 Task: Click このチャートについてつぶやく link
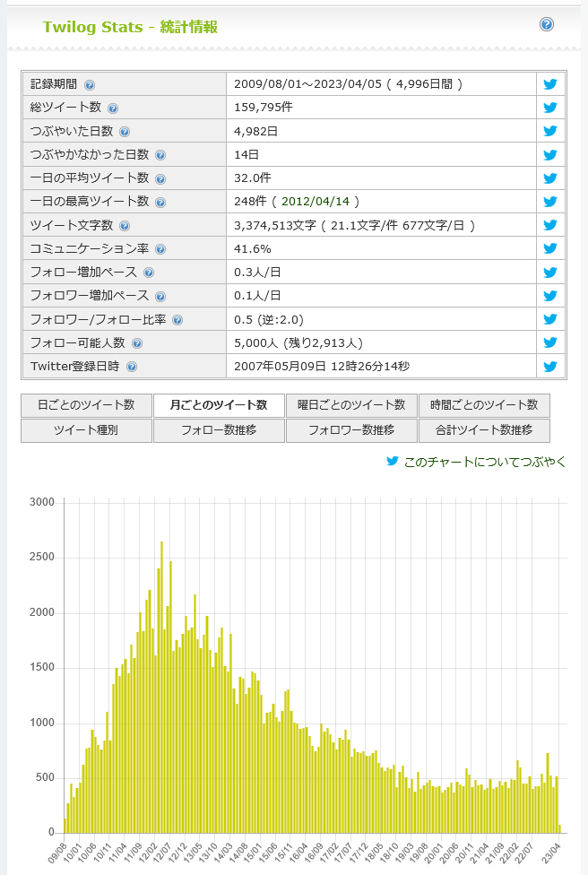[484, 462]
